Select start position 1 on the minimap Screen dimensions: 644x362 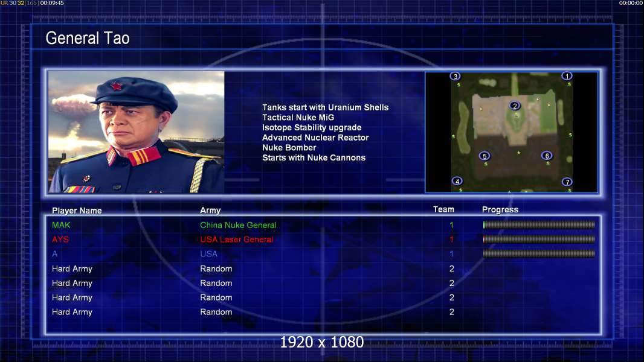(567, 76)
